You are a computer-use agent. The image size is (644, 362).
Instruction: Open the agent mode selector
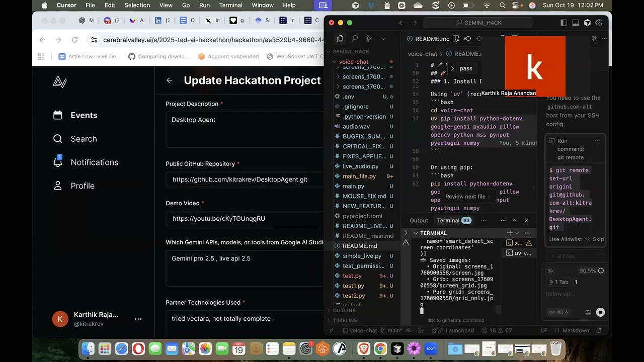coord(558,312)
